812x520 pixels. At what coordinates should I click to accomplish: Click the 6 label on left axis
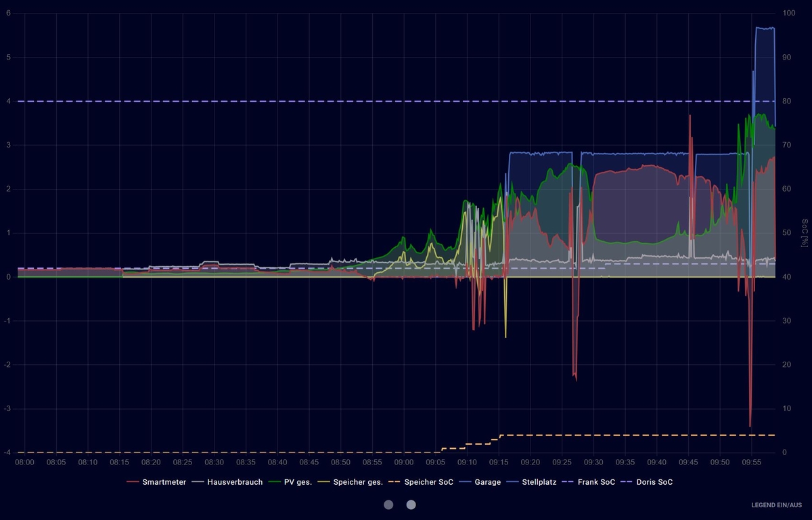[x=8, y=13]
